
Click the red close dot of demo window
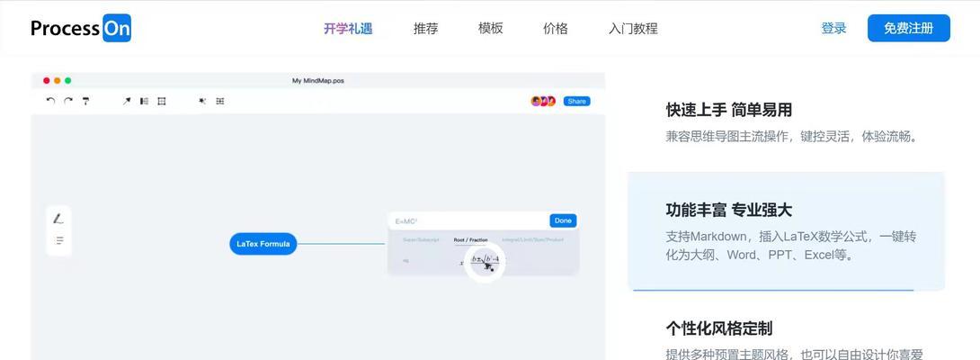[46, 81]
